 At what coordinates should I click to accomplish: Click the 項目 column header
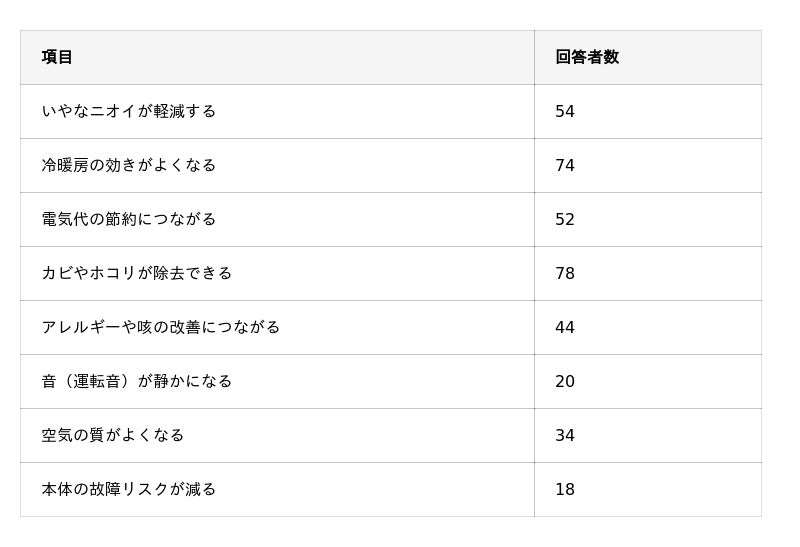click(58, 57)
